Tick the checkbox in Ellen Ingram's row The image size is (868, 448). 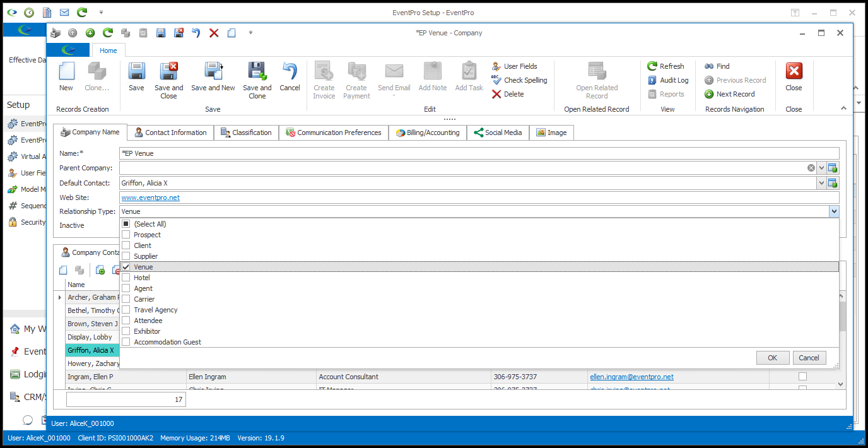point(802,377)
